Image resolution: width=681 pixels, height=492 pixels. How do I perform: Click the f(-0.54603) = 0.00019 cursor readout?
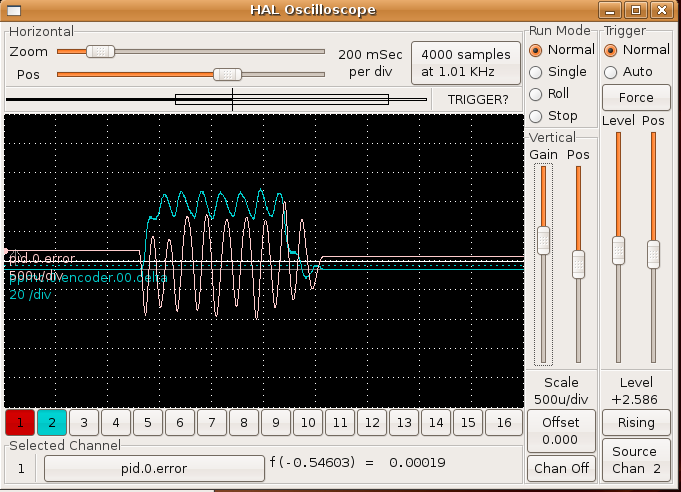357,462
